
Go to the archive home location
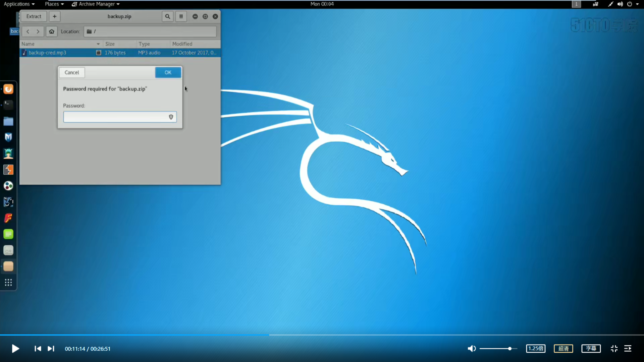[x=52, y=32]
